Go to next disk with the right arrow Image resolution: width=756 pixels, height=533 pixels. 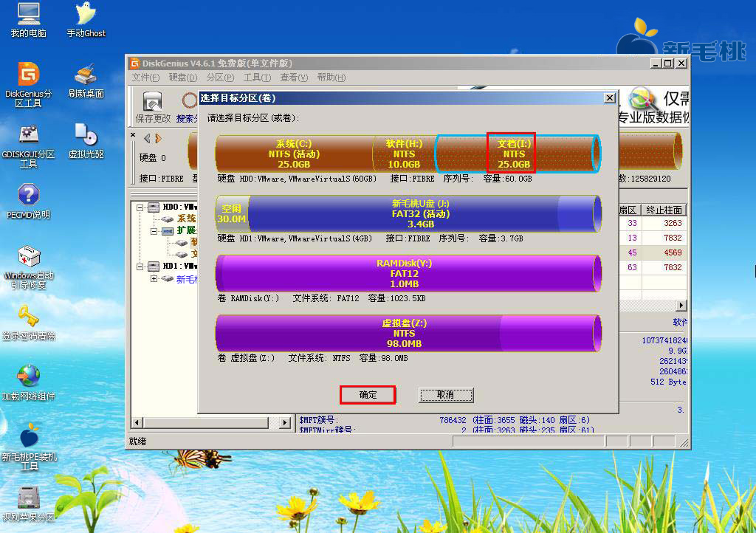[158, 139]
